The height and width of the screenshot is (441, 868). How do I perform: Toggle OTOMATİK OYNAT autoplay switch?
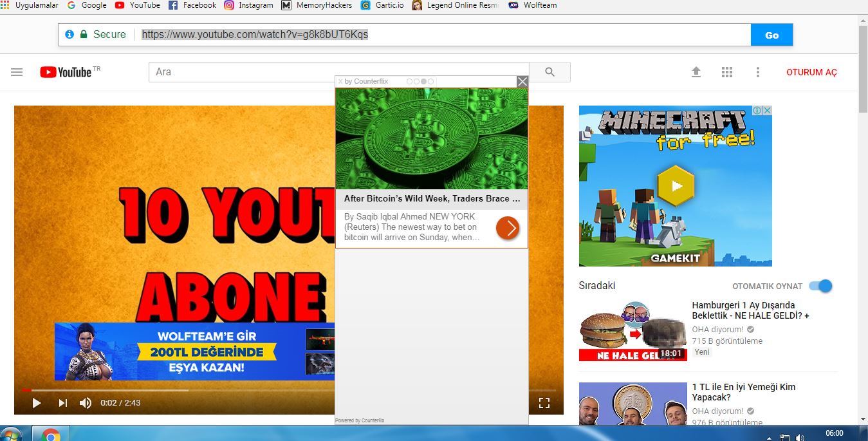820,286
